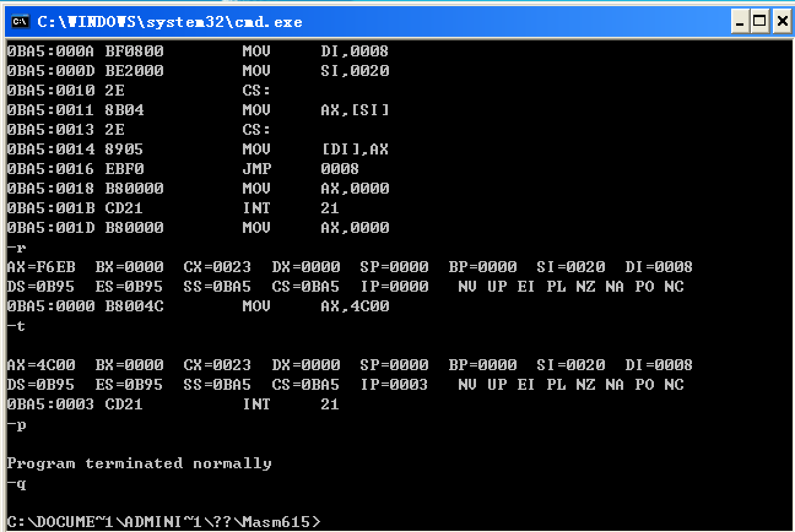The height and width of the screenshot is (532, 795).
Task: Click the operand [DI],AX
Action: (x=355, y=149)
